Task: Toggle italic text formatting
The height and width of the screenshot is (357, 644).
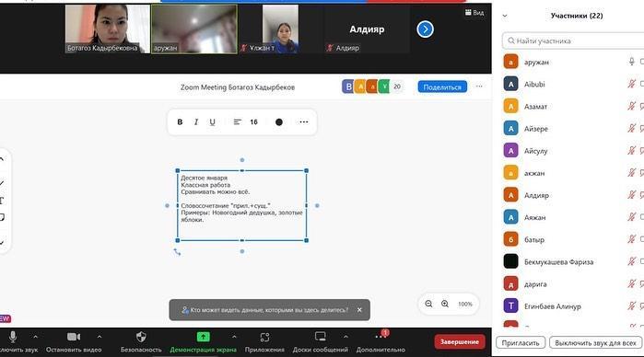Action: click(196, 121)
